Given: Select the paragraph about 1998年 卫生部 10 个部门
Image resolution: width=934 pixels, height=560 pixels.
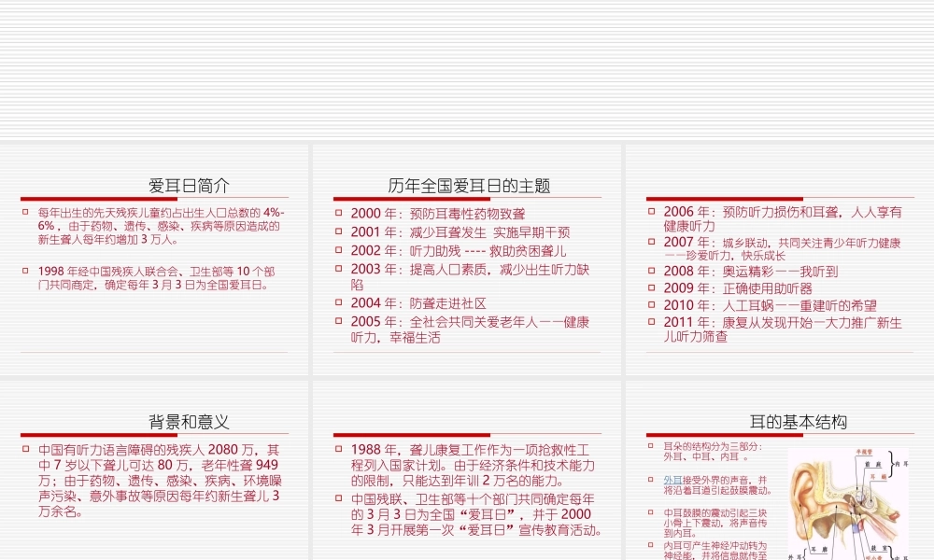Looking at the screenshot, I should 155,276.
